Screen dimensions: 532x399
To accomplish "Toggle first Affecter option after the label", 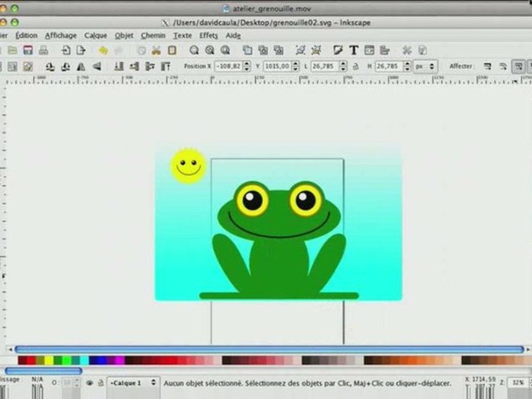I will pos(488,66).
